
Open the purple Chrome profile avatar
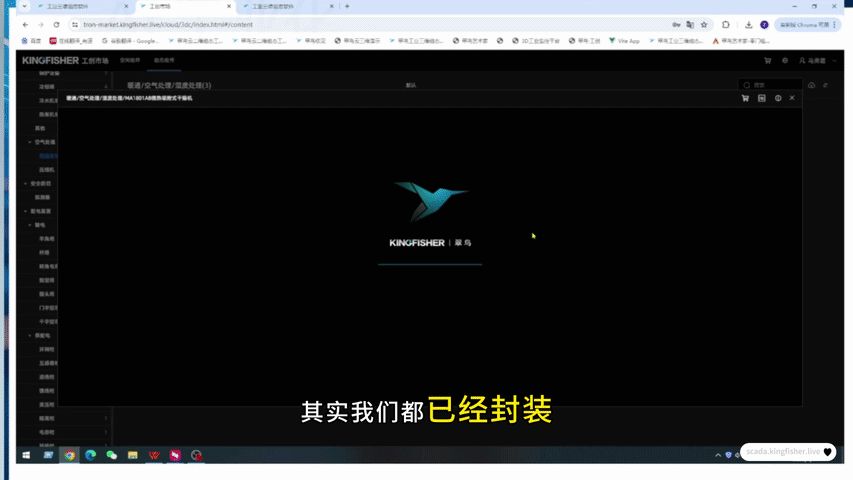(x=764, y=24)
